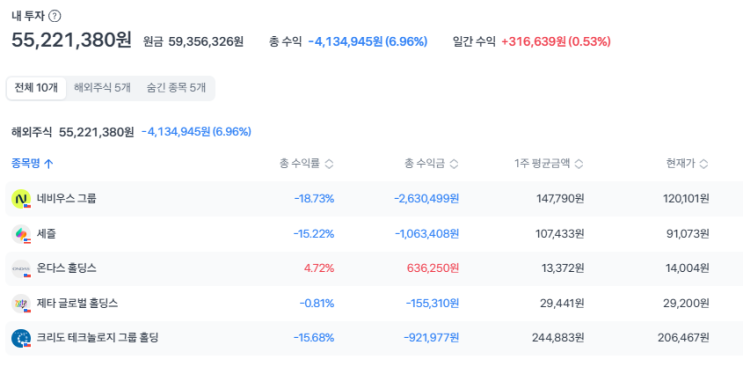This screenshot has height=367, width=743.
Task: Click the -921,977원 loss amount
Action: 431,338
